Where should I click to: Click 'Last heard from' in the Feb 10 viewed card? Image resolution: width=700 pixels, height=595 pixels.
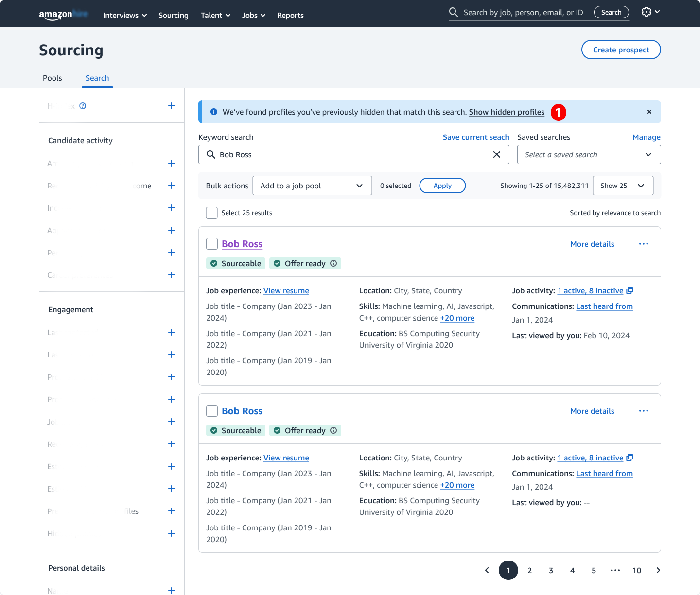605,306
